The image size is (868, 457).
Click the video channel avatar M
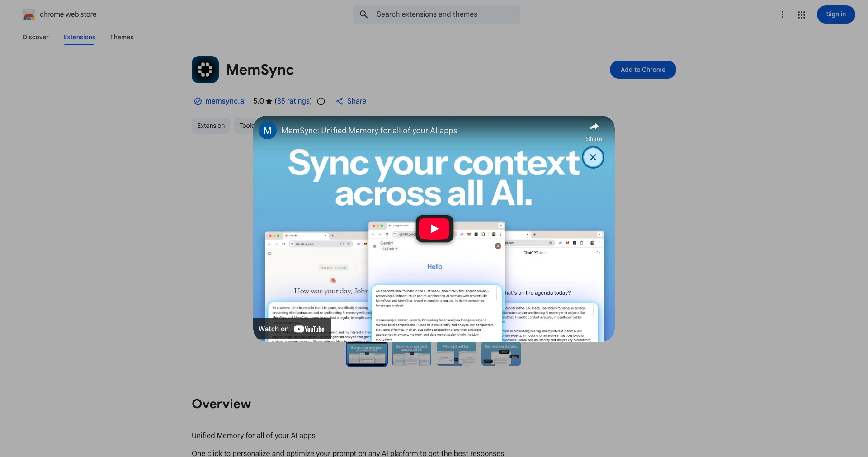[268, 131]
